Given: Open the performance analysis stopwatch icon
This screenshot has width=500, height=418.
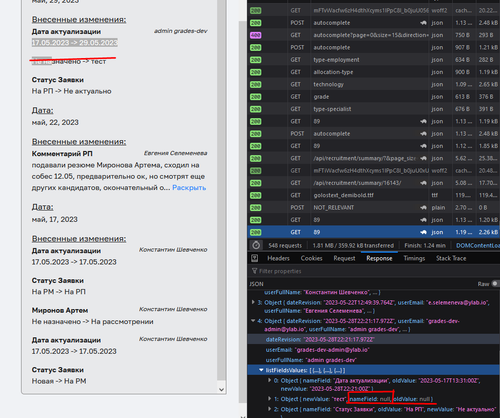Looking at the screenshot, I should coord(256,245).
